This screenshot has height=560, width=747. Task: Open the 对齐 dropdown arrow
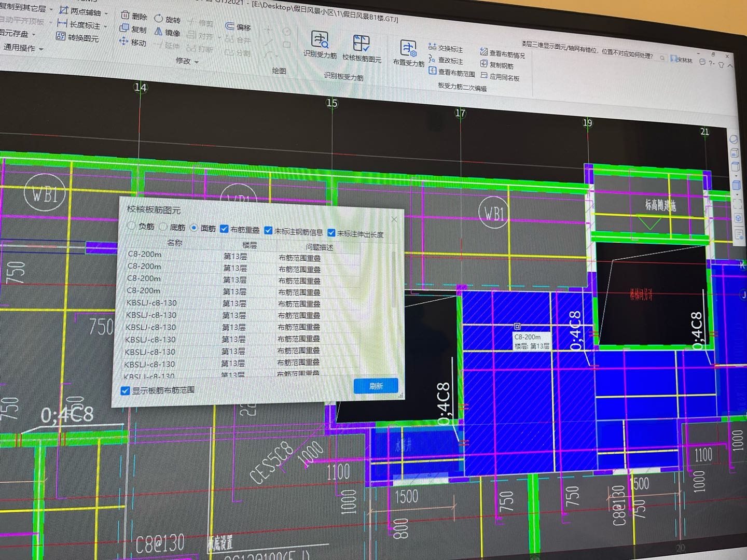[219, 38]
